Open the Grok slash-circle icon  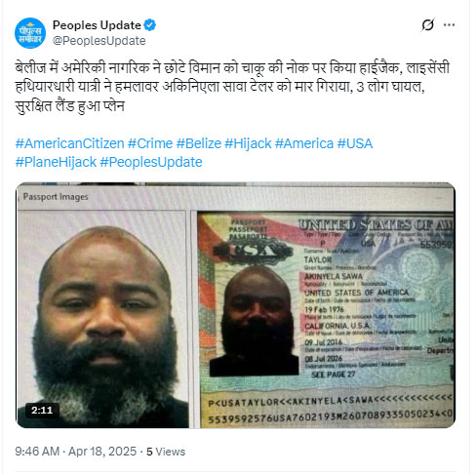pos(427,24)
